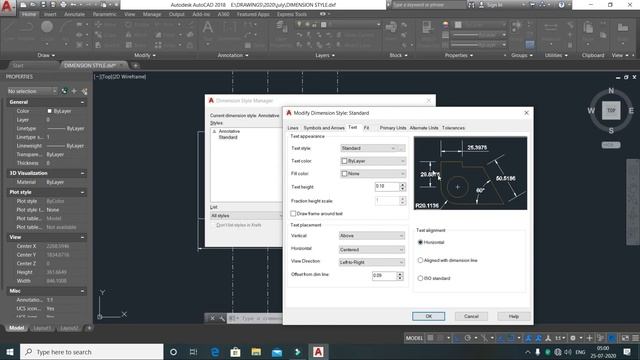Open Microsoft Edge from taskbar
This screenshot has height=360, width=640.
215,352
